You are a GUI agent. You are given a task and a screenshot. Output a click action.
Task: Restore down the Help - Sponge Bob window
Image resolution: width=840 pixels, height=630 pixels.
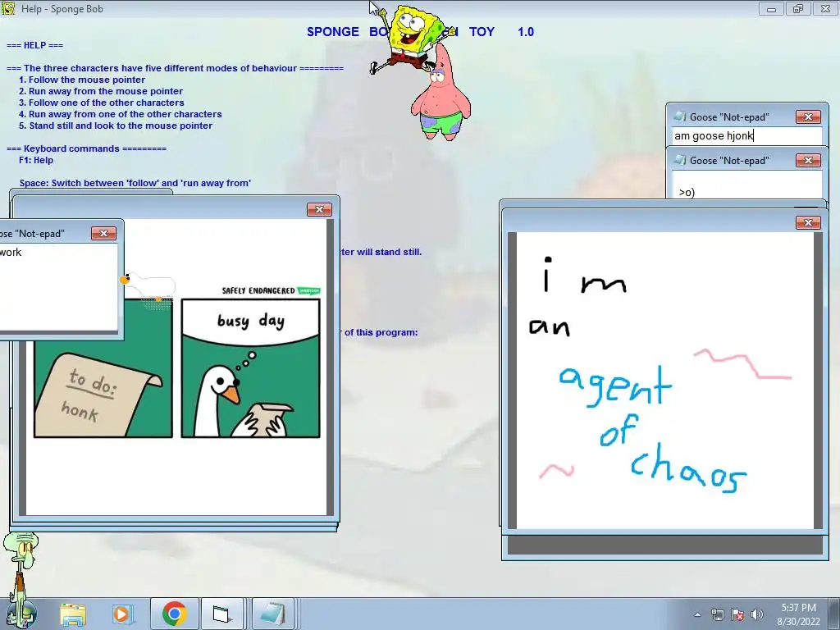coord(798,9)
